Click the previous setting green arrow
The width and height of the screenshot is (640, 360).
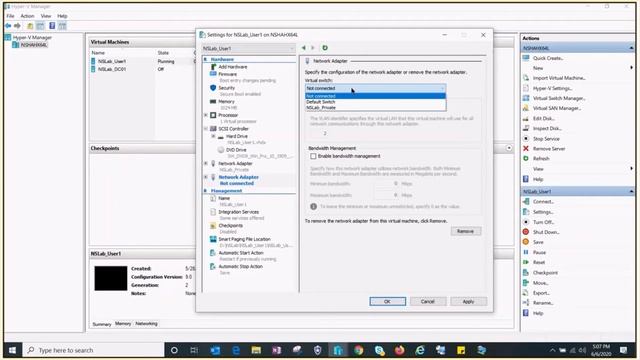(x=304, y=48)
